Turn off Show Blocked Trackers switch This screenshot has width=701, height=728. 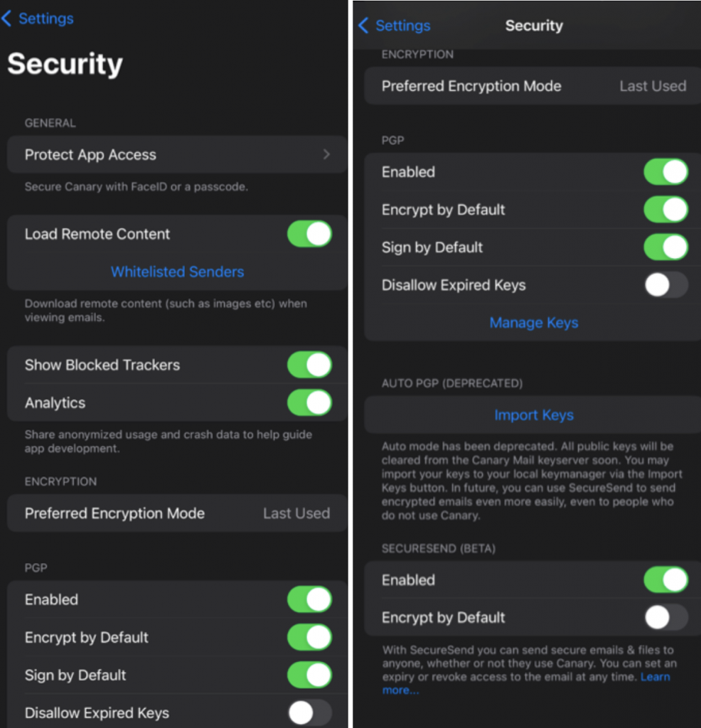[x=309, y=365]
